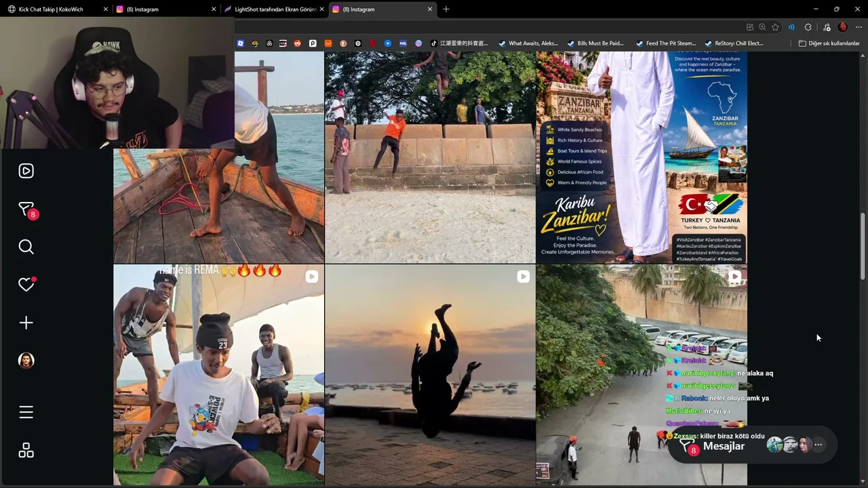Open 'Feed The Pit Steam...' bookmark
This screenshot has height=488, width=868.
666,43
